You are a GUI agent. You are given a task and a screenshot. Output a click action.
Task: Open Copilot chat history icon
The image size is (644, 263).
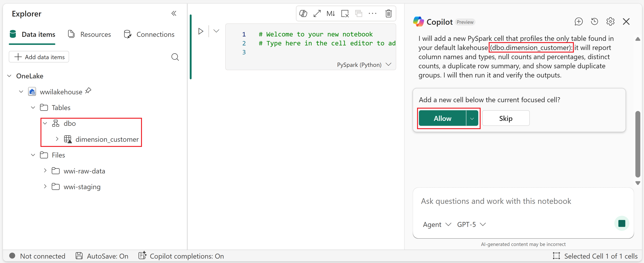point(594,22)
